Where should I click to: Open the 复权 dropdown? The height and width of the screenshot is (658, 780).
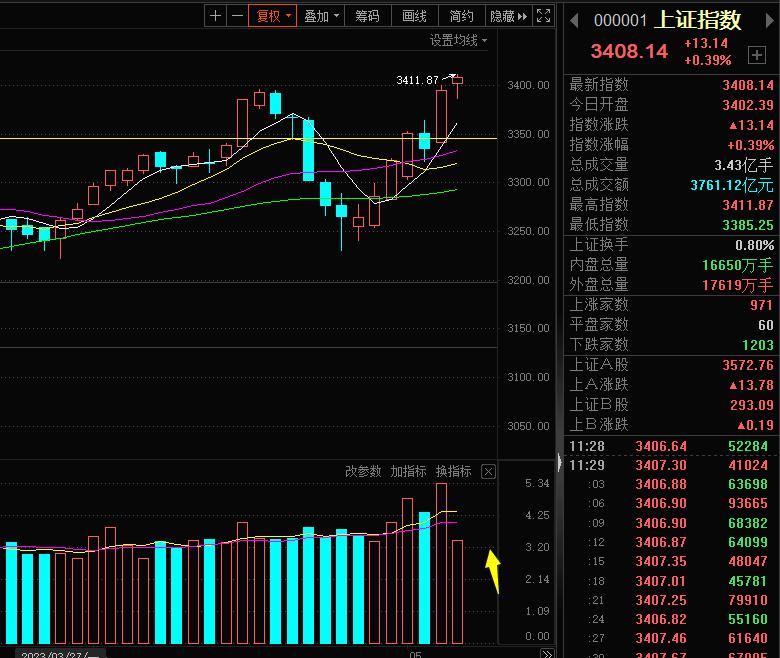click(273, 16)
